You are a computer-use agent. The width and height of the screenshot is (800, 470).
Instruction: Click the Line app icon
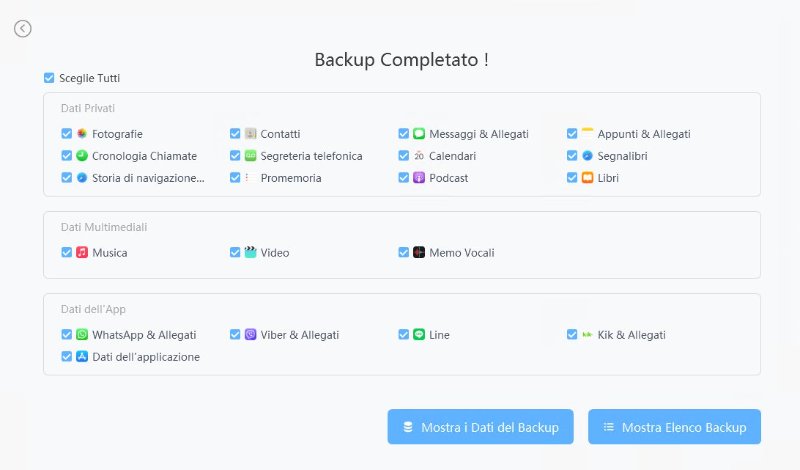click(x=419, y=335)
